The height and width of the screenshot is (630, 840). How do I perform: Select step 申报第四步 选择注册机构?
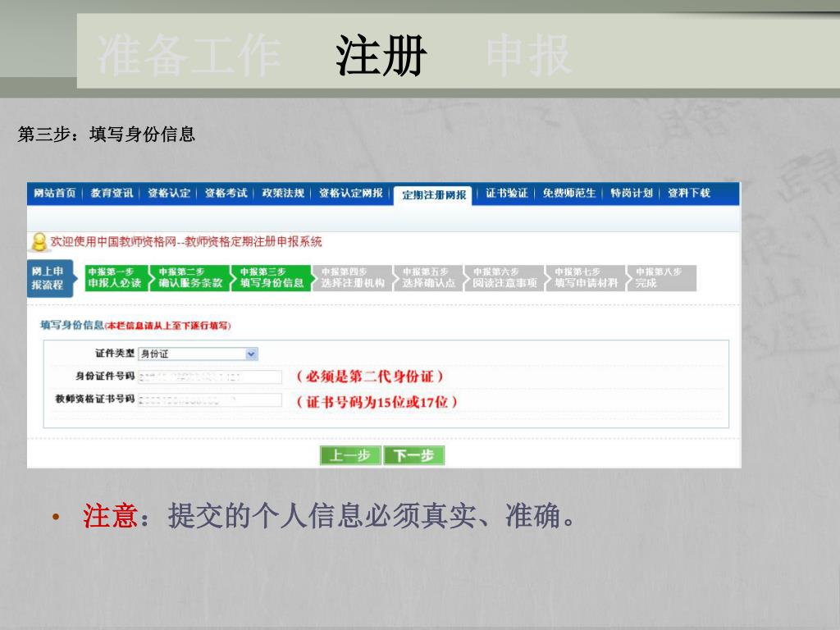353,278
